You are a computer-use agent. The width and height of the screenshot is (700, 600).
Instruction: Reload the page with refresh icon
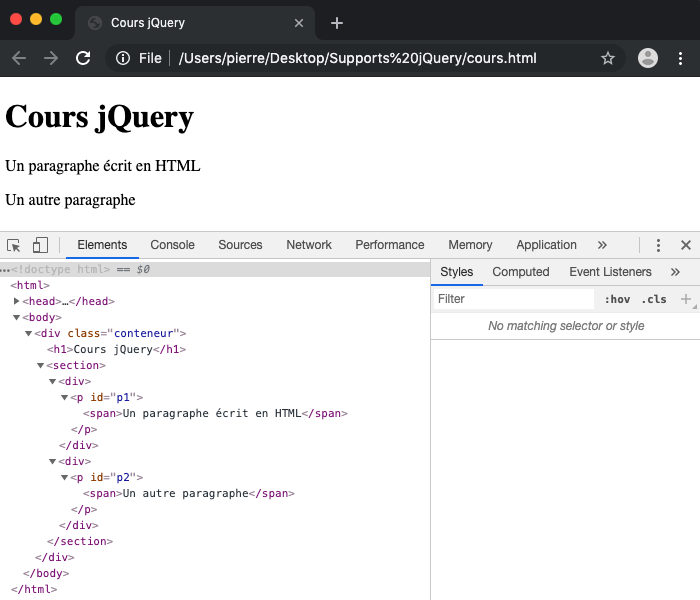pos(83,58)
